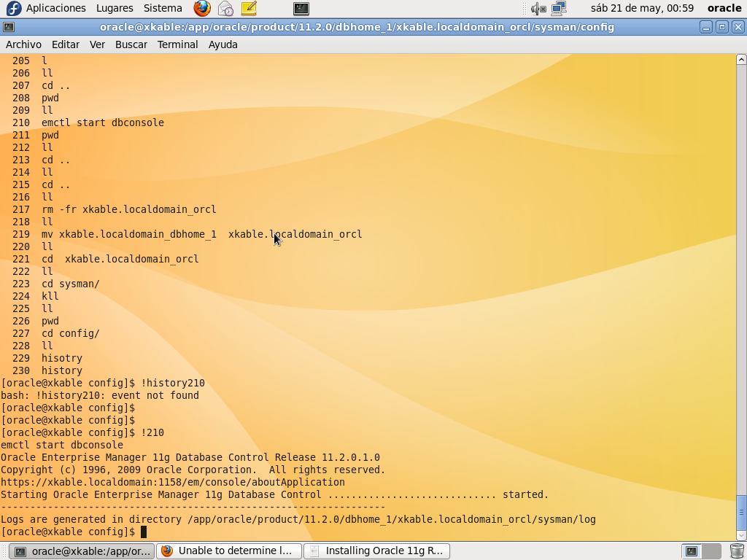The width and height of the screenshot is (747, 560).
Task: Open the oracle user menu
Action: tap(724, 8)
